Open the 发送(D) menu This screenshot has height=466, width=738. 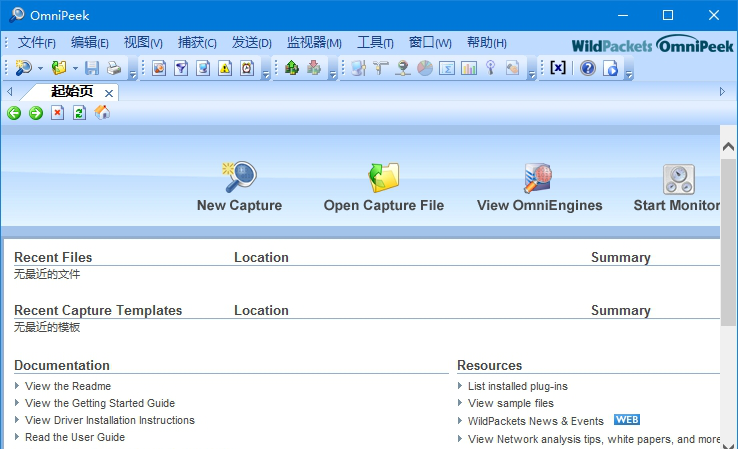(252, 43)
